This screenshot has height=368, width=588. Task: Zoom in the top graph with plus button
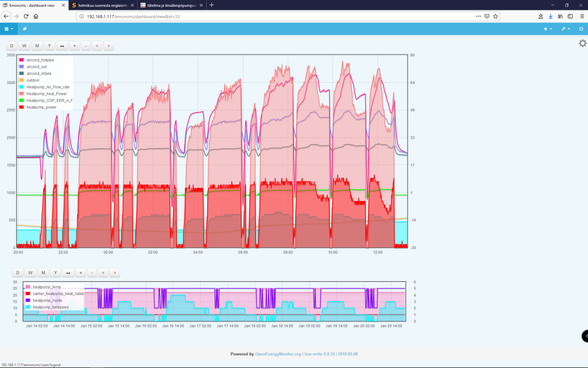75,45
